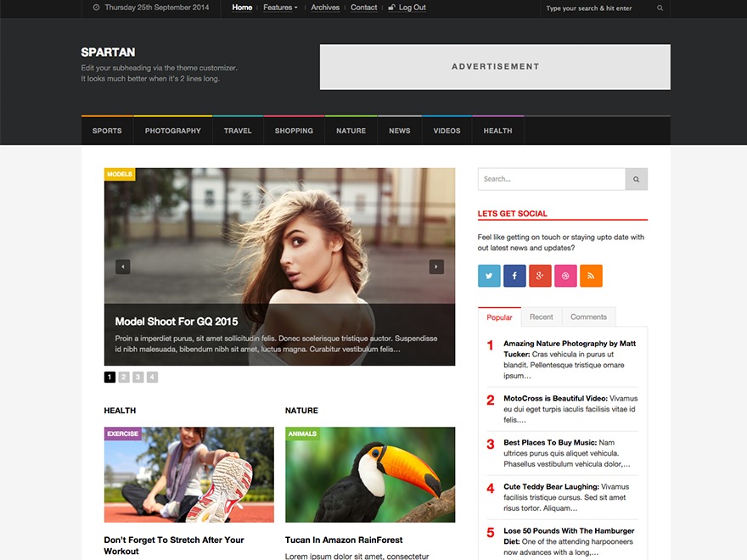Open the News category
The width and height of the screenshot is (747, 560).
pos(400,131)
